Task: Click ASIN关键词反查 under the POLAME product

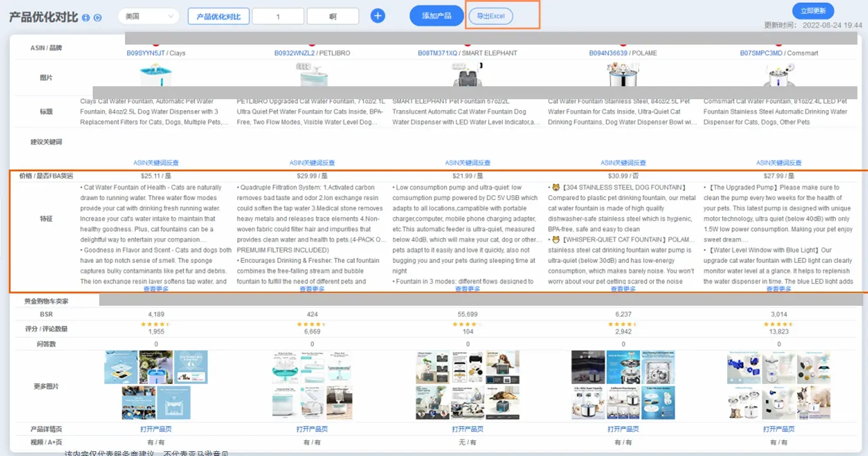Action: pyautogui.click(x=623, y=163)
